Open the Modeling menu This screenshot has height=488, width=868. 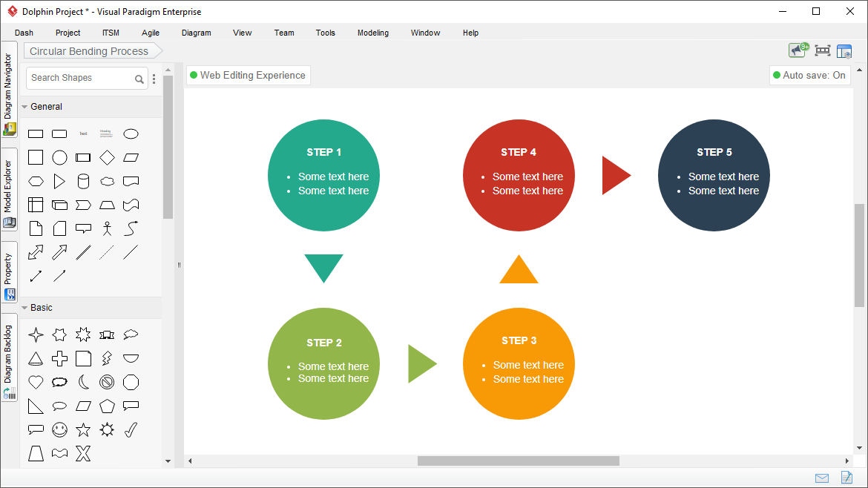(372, 33)
